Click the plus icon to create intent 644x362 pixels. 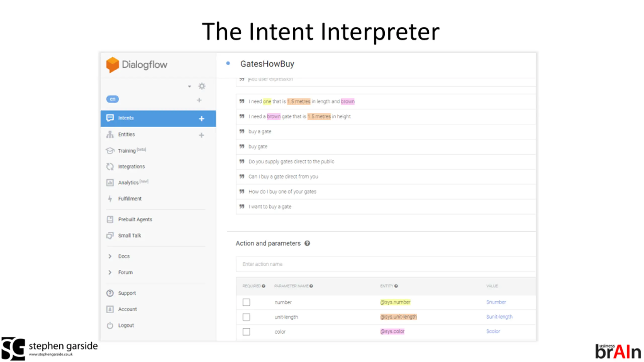(202, 119)
